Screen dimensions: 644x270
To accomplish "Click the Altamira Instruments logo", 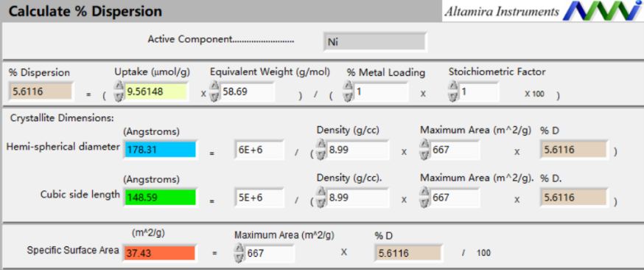I will tap(542, 11).
